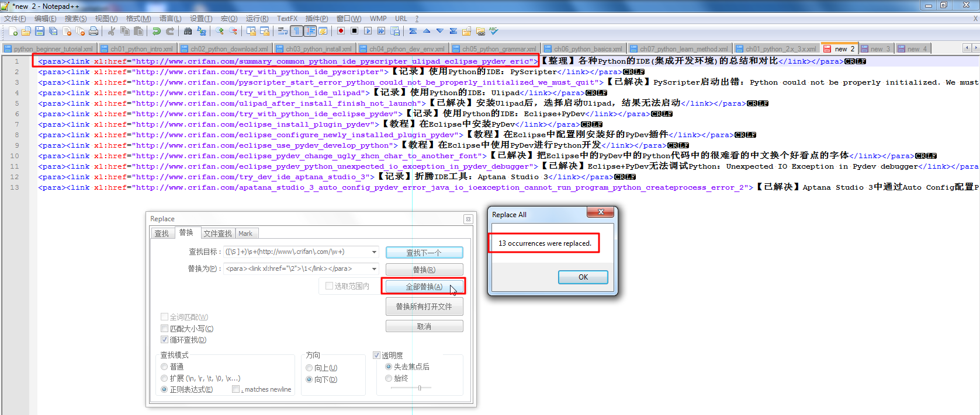The width and height of the screenshot is (980, 415).
Task: Select 向下 downward direction radio
Action: pos(309,379)
